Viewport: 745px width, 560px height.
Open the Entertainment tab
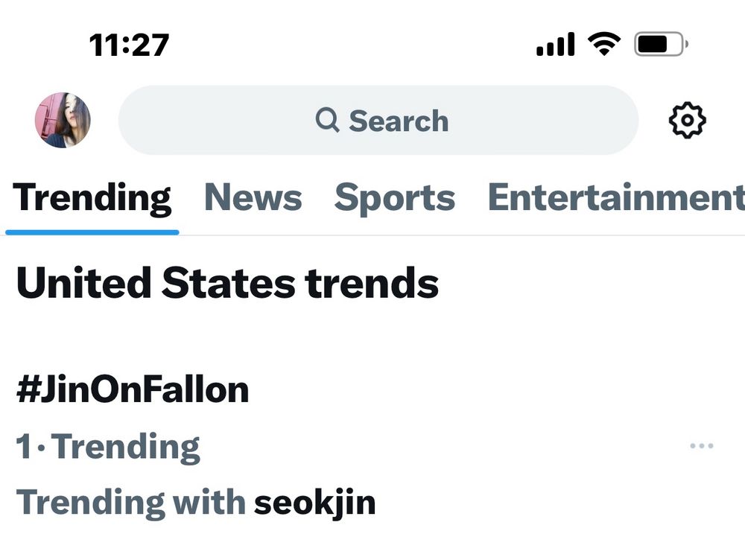(x=615, y=198)
